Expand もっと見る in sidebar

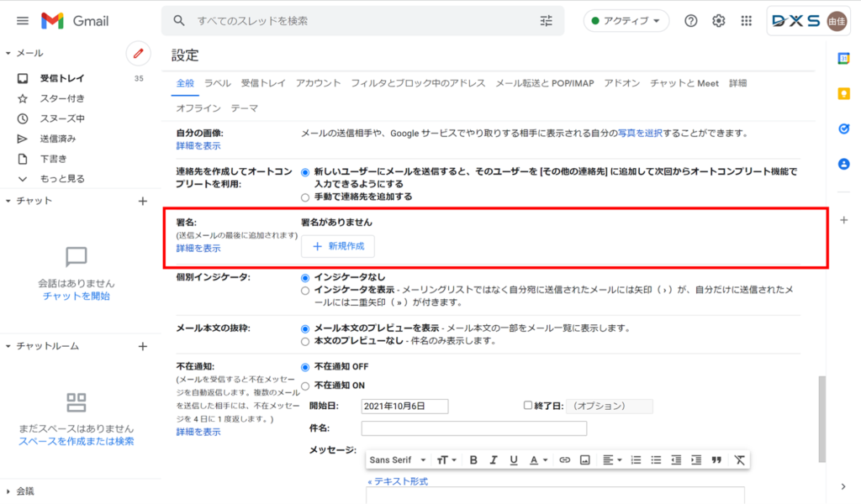click(62, 179)
